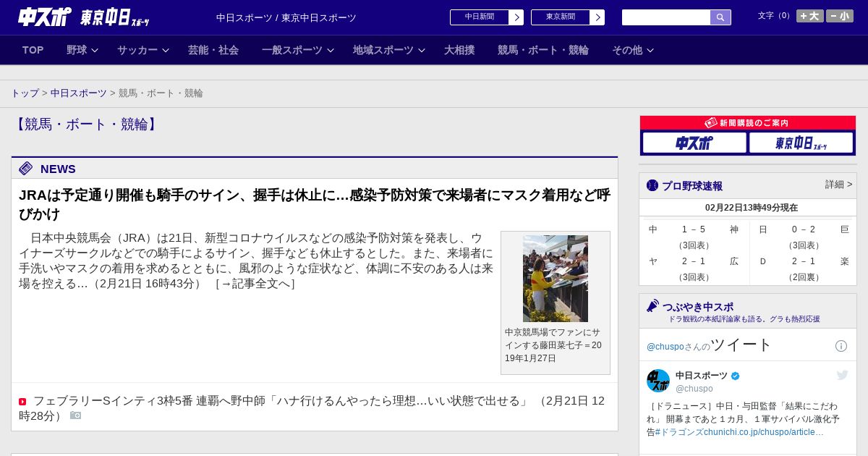Select 02月22日13時49分現在 timestamp

click(x=752, y=208)
